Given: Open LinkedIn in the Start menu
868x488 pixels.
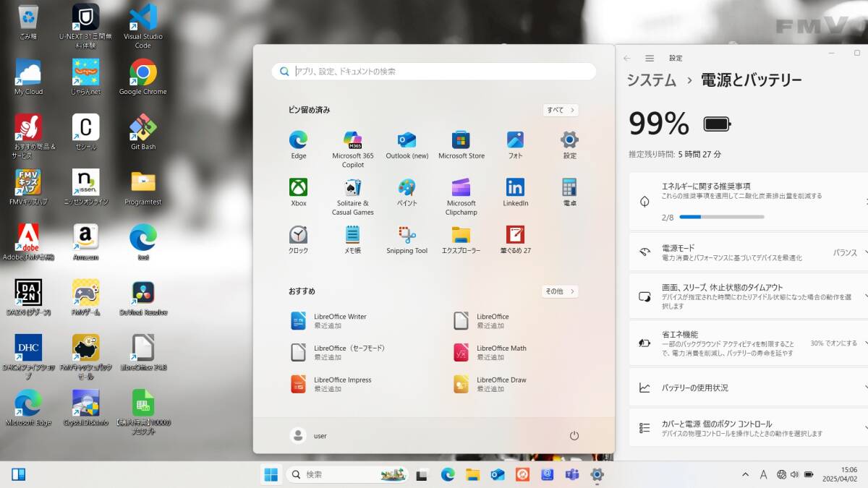Looking at the screenshot, I should click(515, 193).
